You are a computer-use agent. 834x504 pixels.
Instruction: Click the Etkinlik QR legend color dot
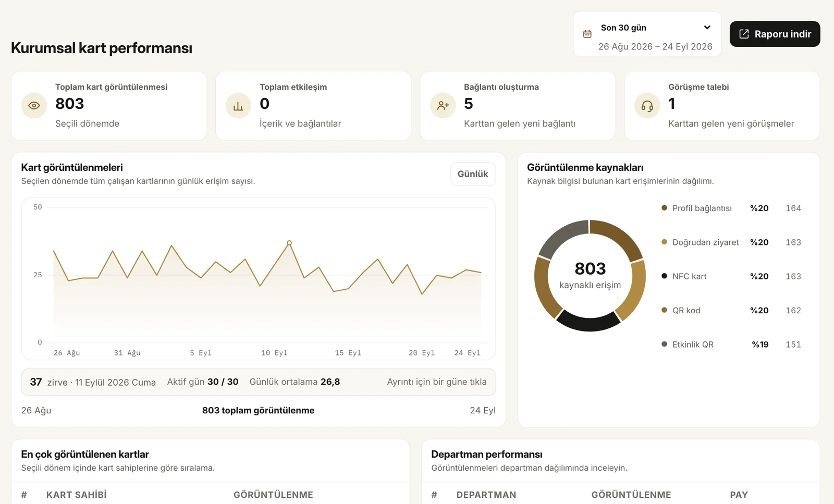coord(664,344)
